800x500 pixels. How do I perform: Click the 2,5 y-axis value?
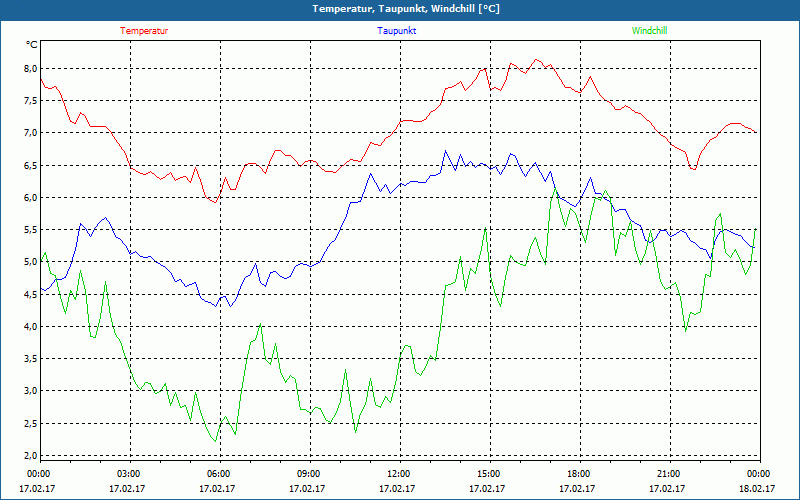click(x=31, y=423)
